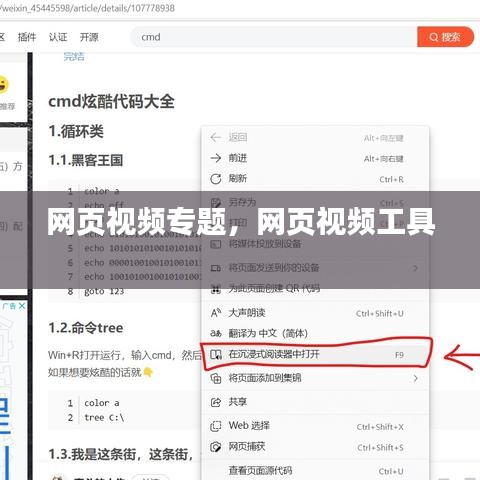This screenshot has height=480, width=480.
Task: Click the heading 1.3.我是这条街
Action: (120, 454)
